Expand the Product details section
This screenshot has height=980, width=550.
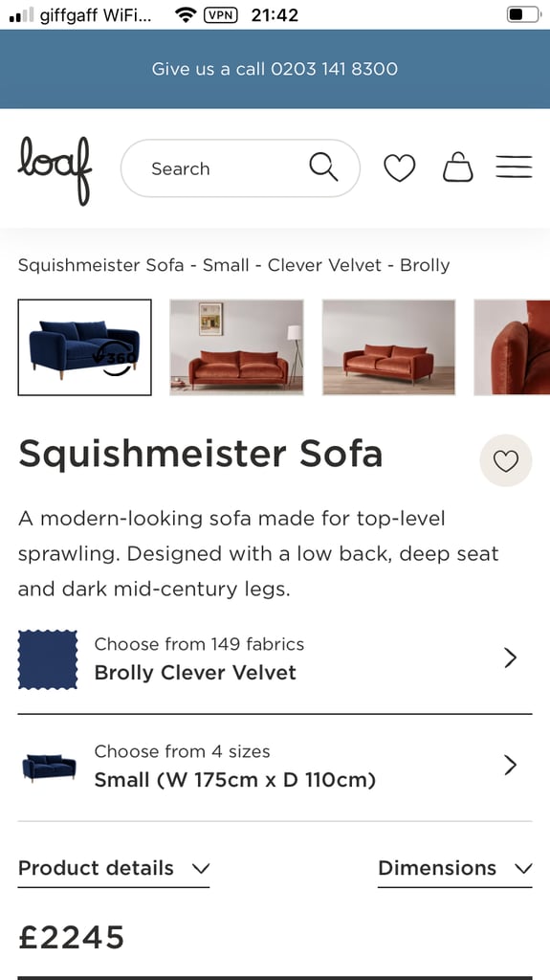point(114,869)
